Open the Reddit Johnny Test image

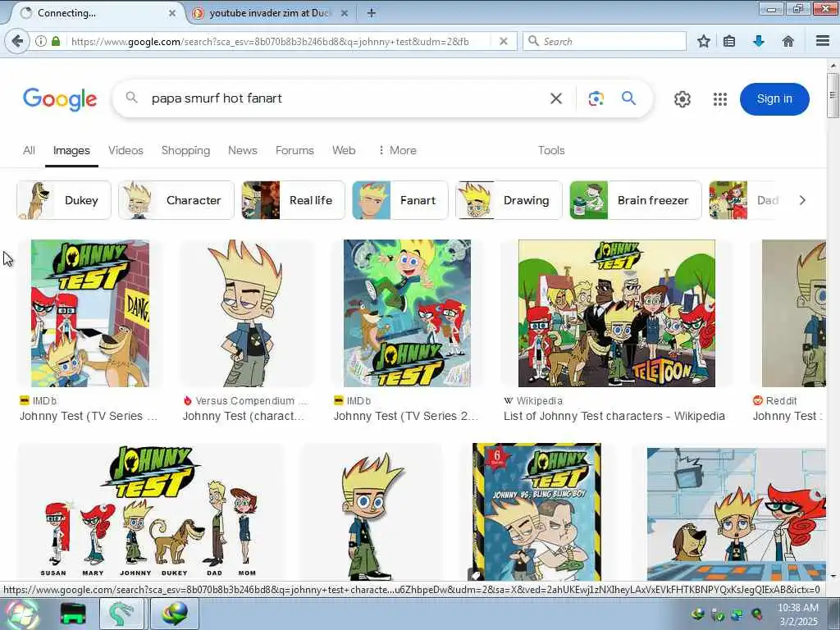(794, 313)
